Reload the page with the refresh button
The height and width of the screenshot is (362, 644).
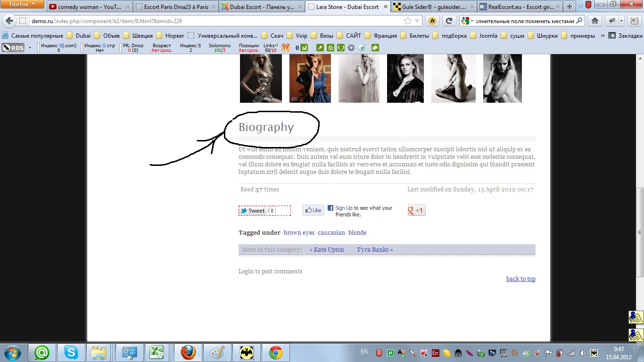pos(449,21)
